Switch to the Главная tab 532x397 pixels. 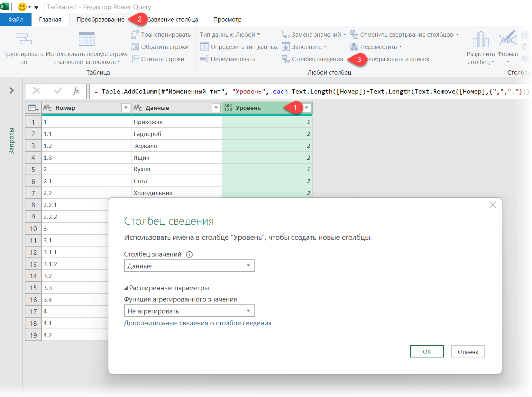click(x=50, y=19)
